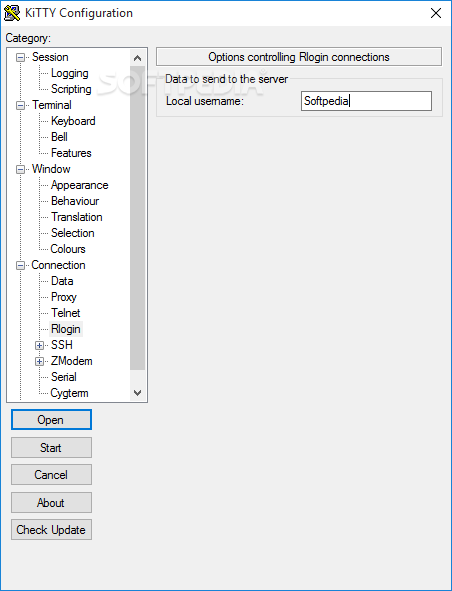Open the Translation category

[x=77, y=217]
